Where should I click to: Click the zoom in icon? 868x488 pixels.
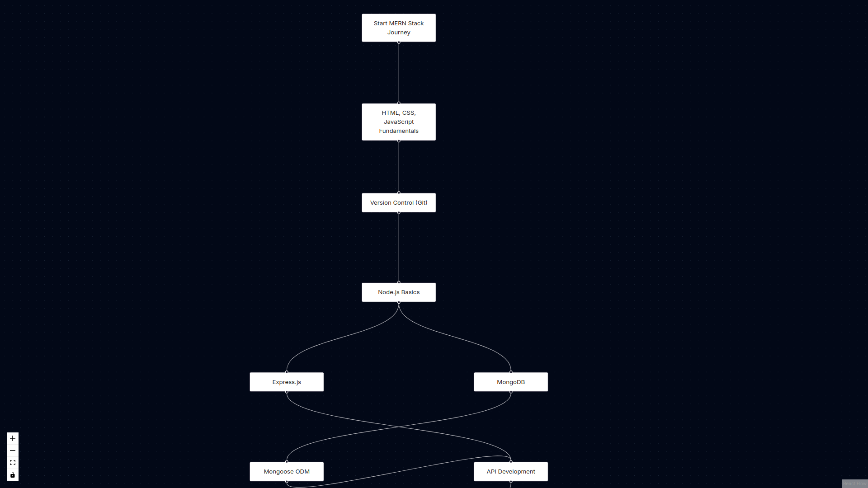pos(12,438)
